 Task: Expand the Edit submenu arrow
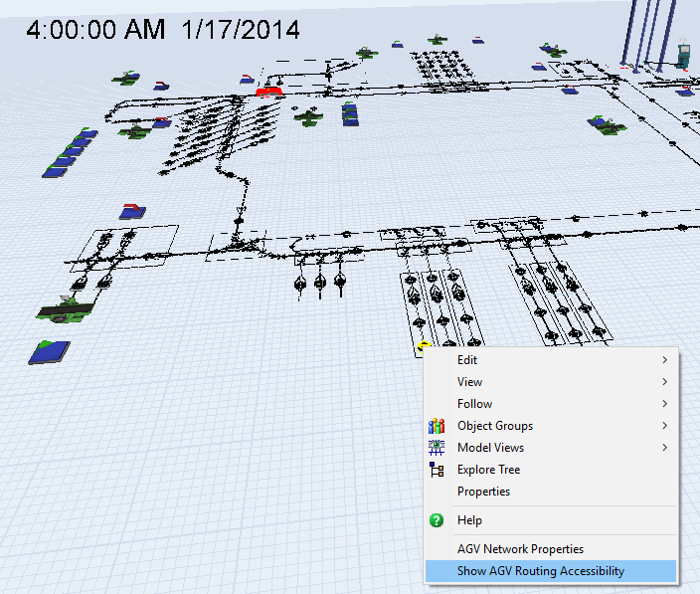click(x=664, y=360)
